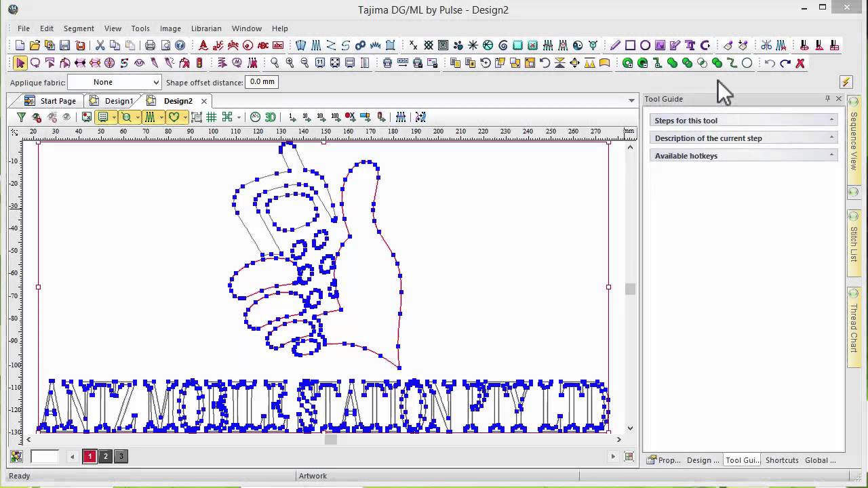The width and height of the screenshot is (868, 488).
Task: Click the traffic light stop icon
Action: tap(199, 63)
